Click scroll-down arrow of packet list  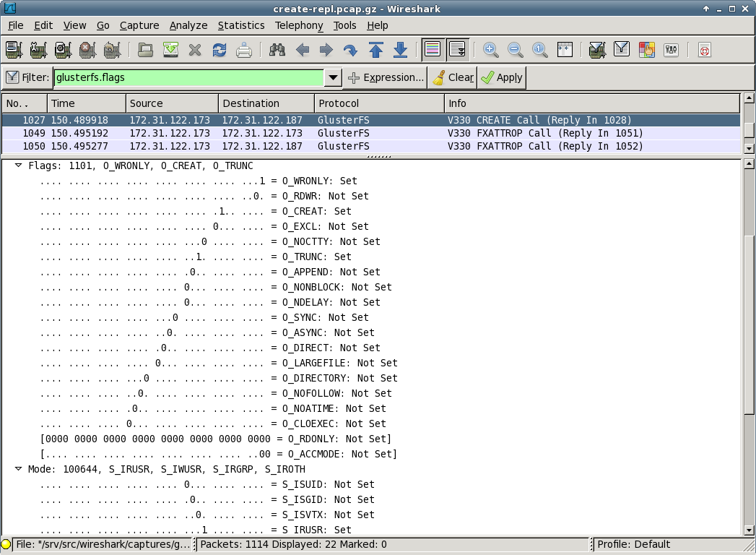tap(749, 148)
